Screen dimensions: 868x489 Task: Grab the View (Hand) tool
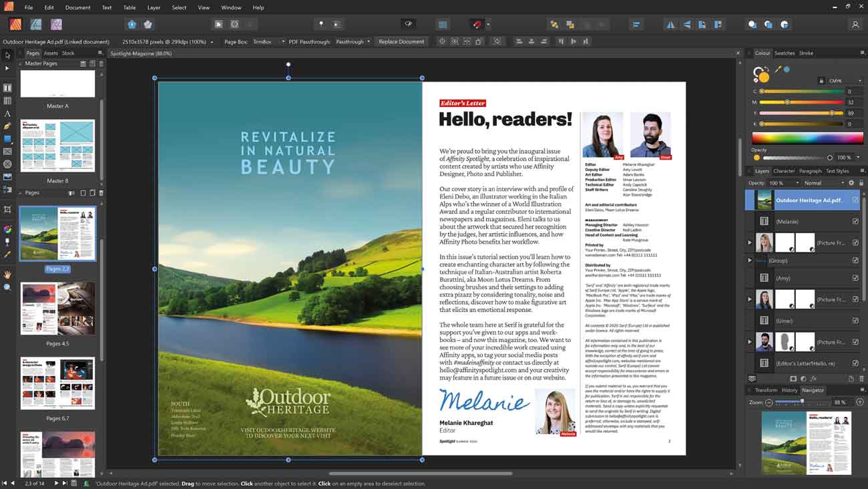(x=7, y=275)
